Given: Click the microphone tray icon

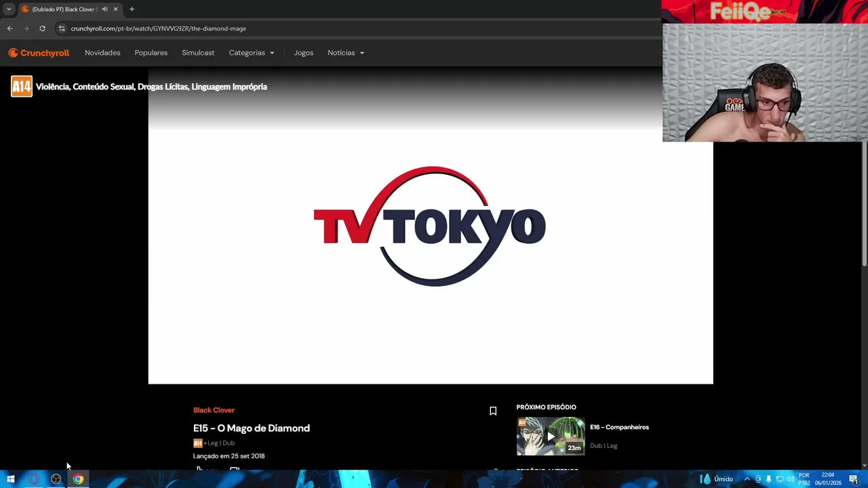Looking at the screenshot, I should pos(768,479).
